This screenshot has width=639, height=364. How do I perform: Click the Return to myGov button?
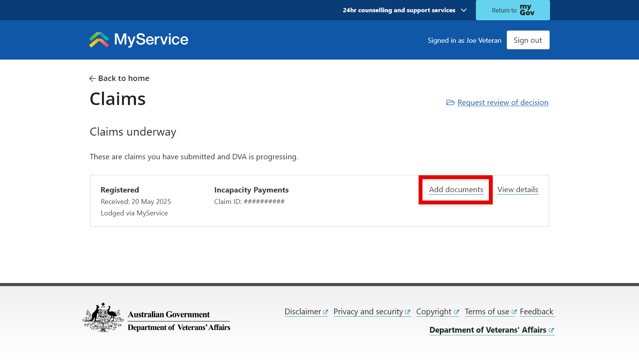point(513,10)
